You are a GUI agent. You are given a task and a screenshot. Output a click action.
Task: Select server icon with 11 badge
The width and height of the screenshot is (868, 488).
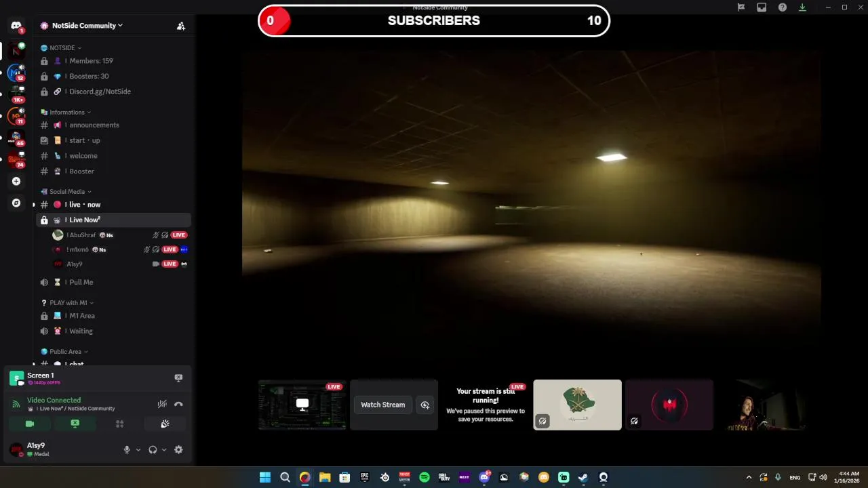click(x=16, y=116)
